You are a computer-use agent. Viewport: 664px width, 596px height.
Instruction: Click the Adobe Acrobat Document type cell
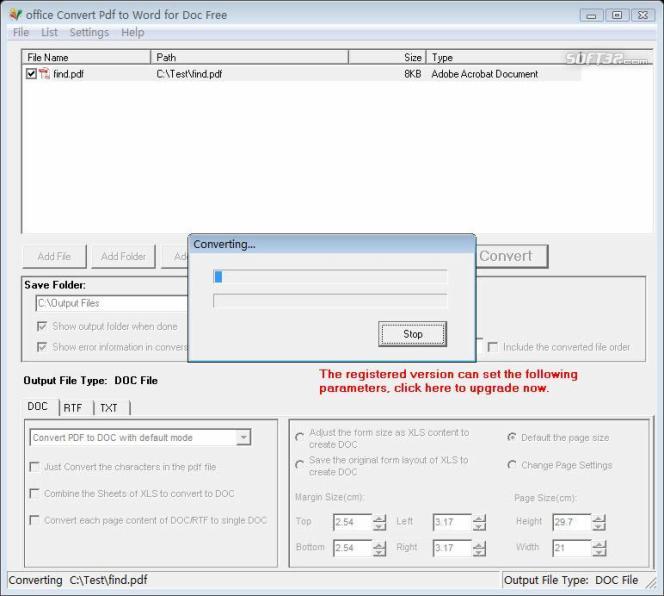pos(484,74)
